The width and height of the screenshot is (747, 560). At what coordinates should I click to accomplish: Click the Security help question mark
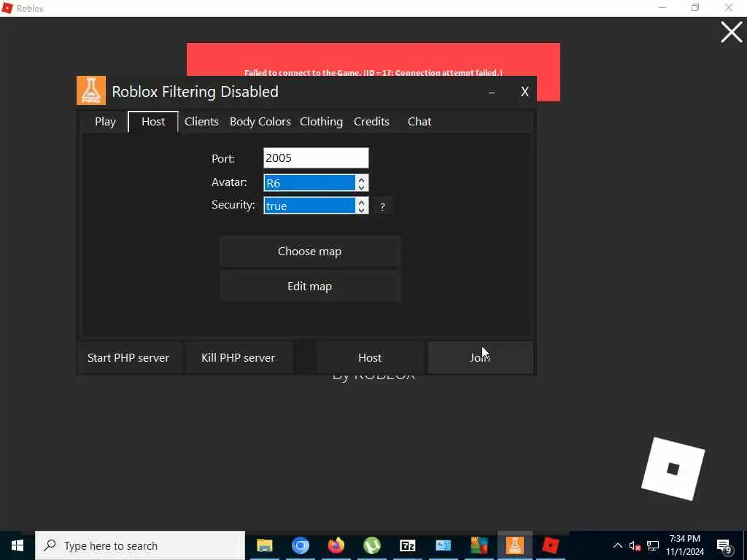pyautogui.click(x=382, y=206)
